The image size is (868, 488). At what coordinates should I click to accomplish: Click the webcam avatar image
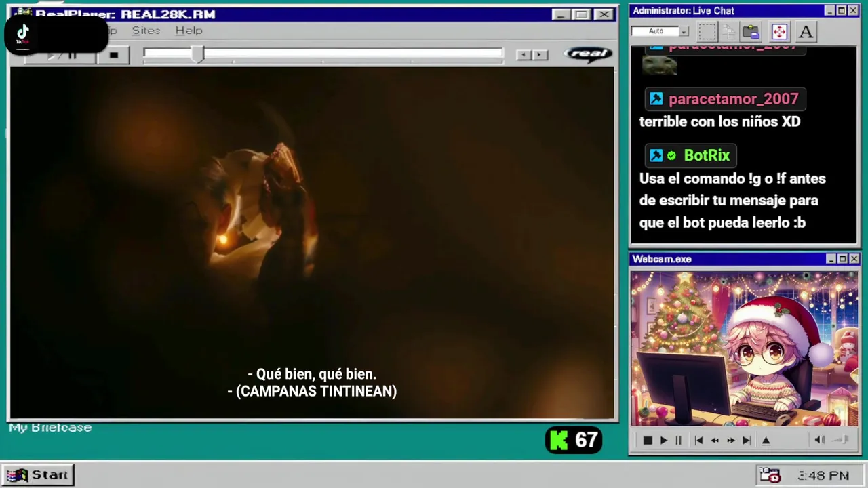point(744,349)
